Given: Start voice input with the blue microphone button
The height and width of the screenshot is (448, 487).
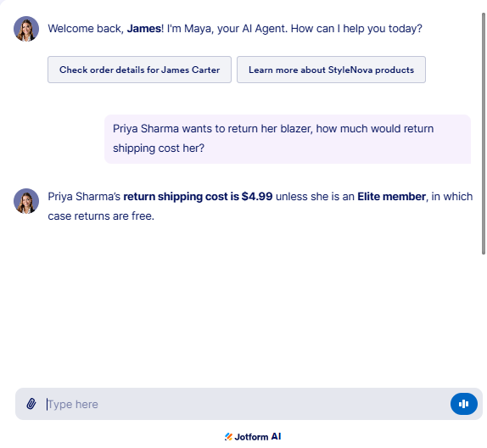Looking at the screenshot, I should coord(464,404).
